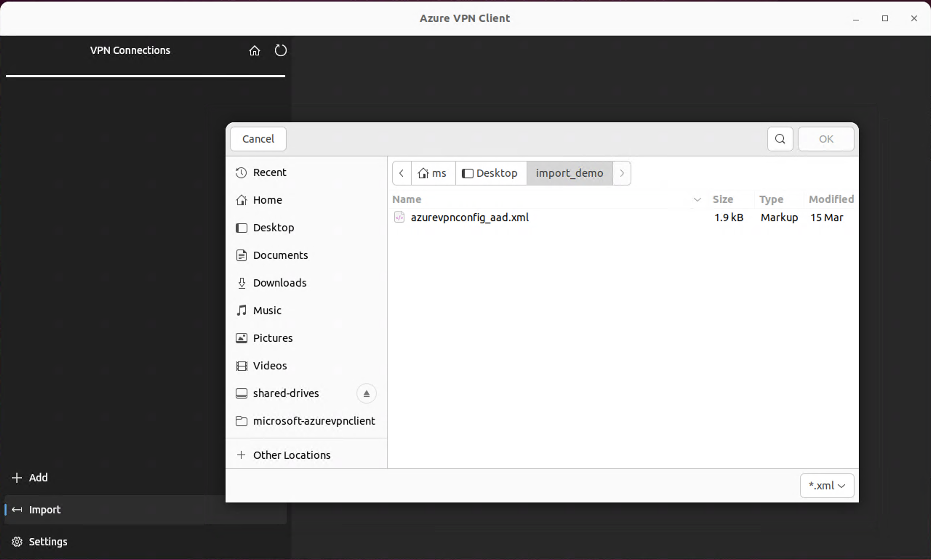Click the Search icon in file dialog
The image size is (931, 560).
[780, 138]
